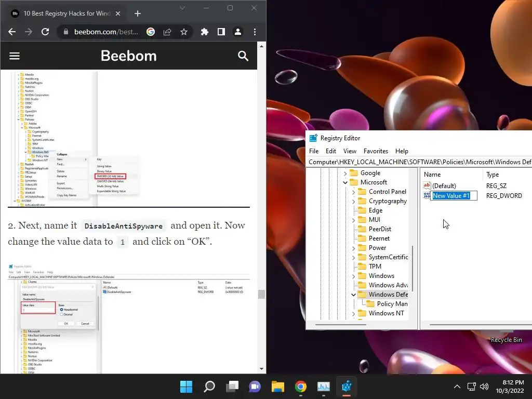
Task: Open a new Chrome tab
Action: point(137,14)
